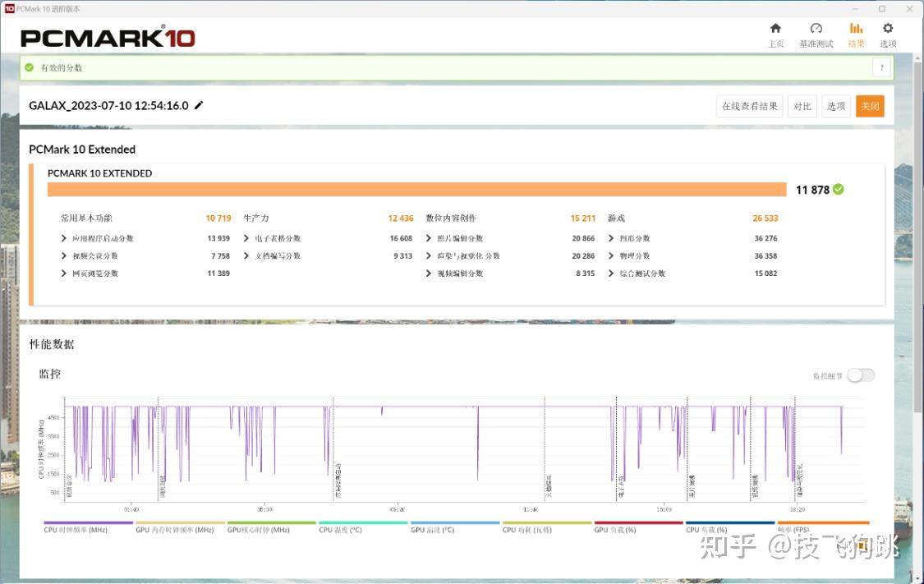Expand the 物理分数 row
This screenshot has width=924, height=584.
pyautogui.click(x=611, y=255)
